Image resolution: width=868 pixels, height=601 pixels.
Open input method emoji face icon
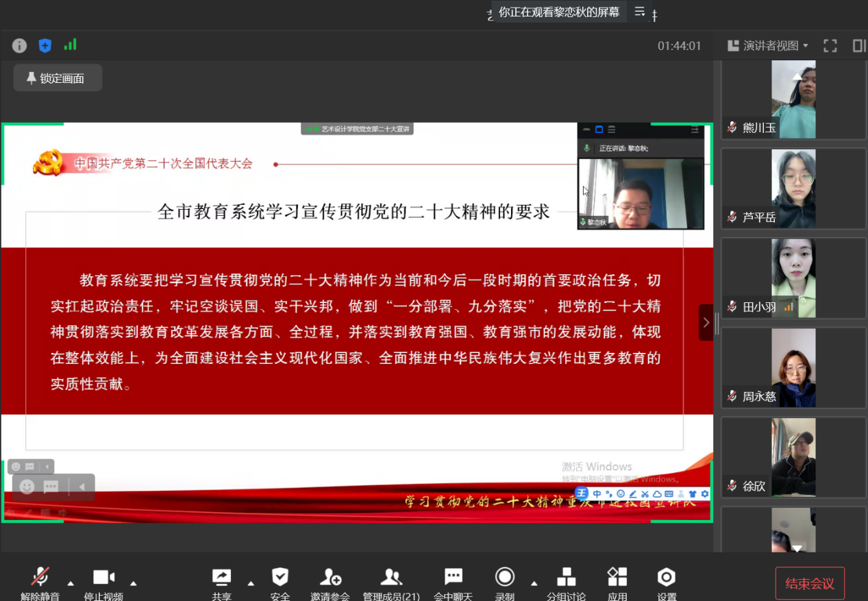621,493
